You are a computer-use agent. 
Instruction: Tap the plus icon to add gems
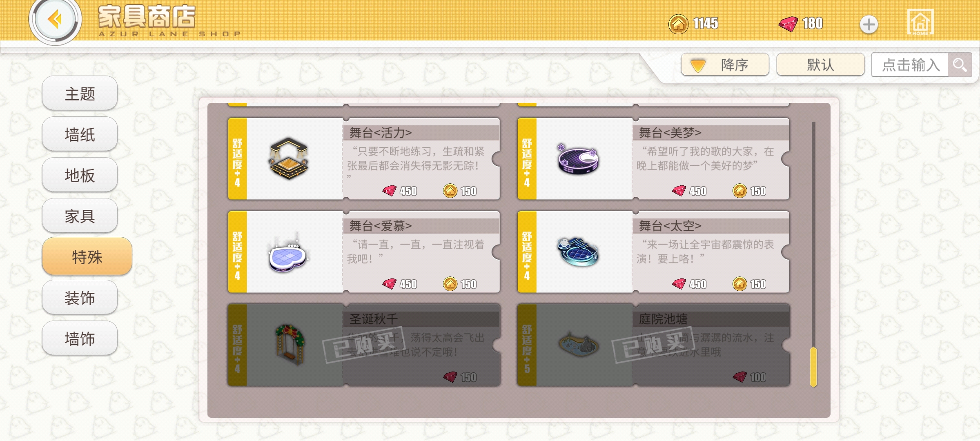tap(869, 24)
